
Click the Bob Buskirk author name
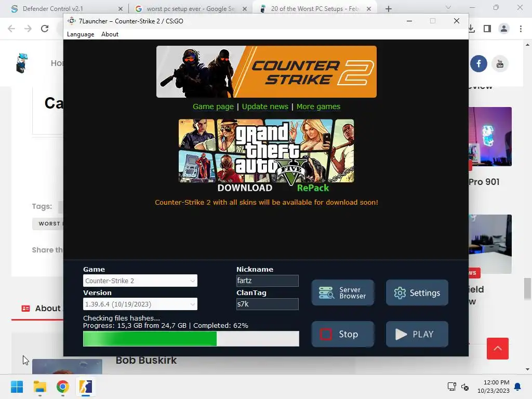(x=146, y=360)
